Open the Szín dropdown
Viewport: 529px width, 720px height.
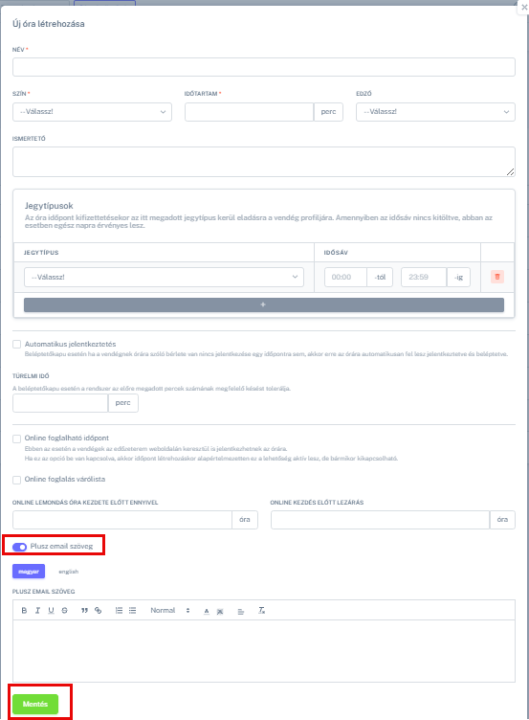92,112
